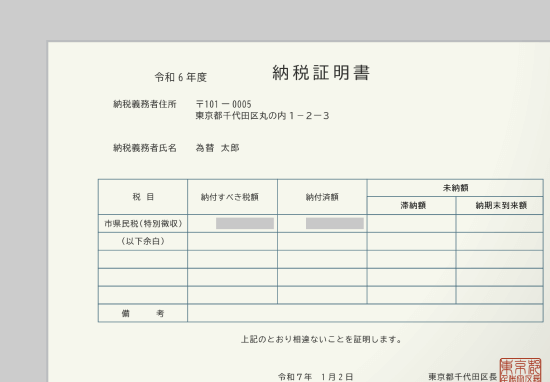Click the label 納税義務者氏名
Screen dimensions: 550x382
145,148
